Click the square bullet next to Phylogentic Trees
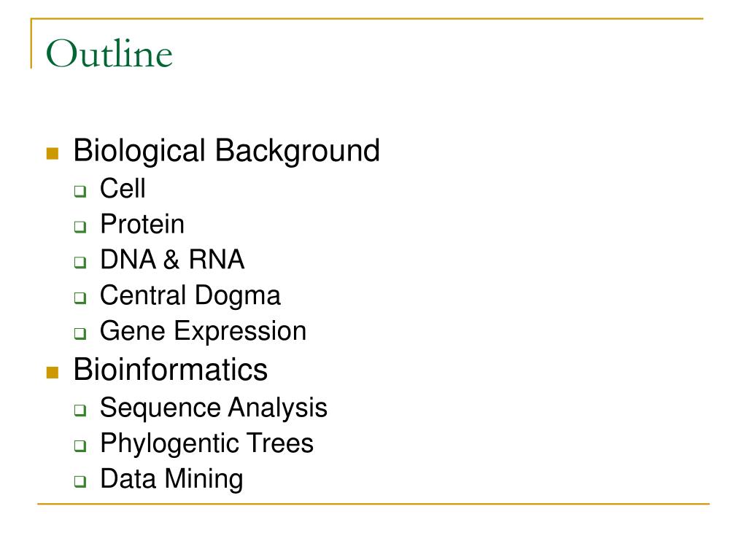Screen dimensions: 747x560 80,446
